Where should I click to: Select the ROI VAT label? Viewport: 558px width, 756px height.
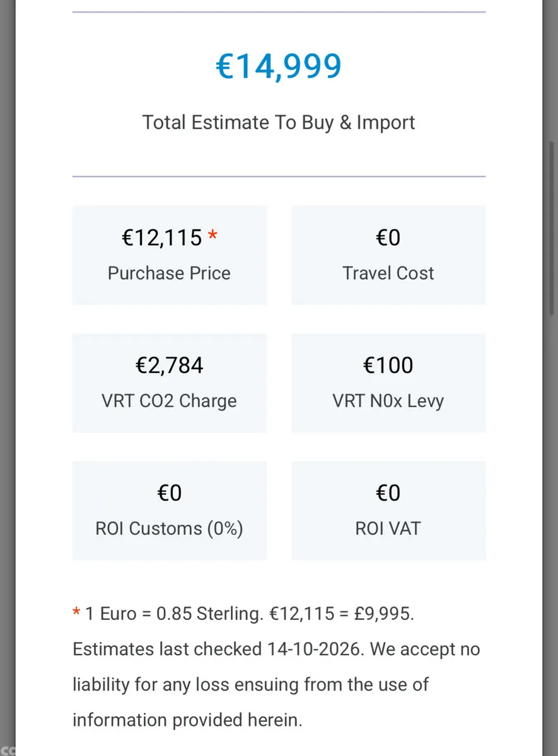(x=388, y=529)
